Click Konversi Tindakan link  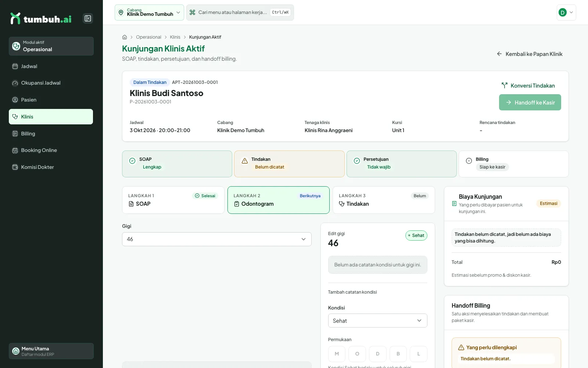tap(528, 86)
